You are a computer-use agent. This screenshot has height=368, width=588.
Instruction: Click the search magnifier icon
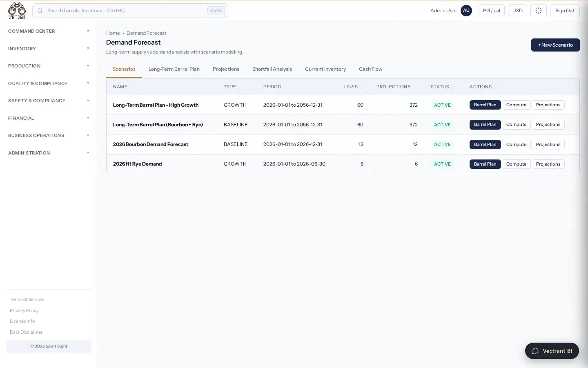(x=40, y=11)
